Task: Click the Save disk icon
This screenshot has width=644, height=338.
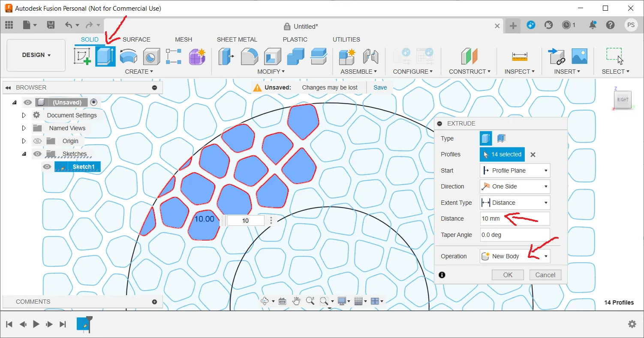Action: 51,25
